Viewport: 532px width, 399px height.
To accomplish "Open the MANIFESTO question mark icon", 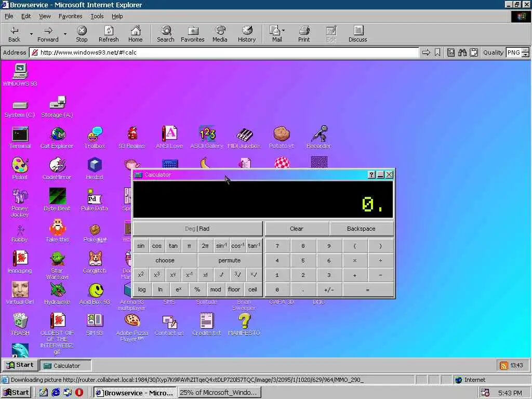I will (244, 324).
